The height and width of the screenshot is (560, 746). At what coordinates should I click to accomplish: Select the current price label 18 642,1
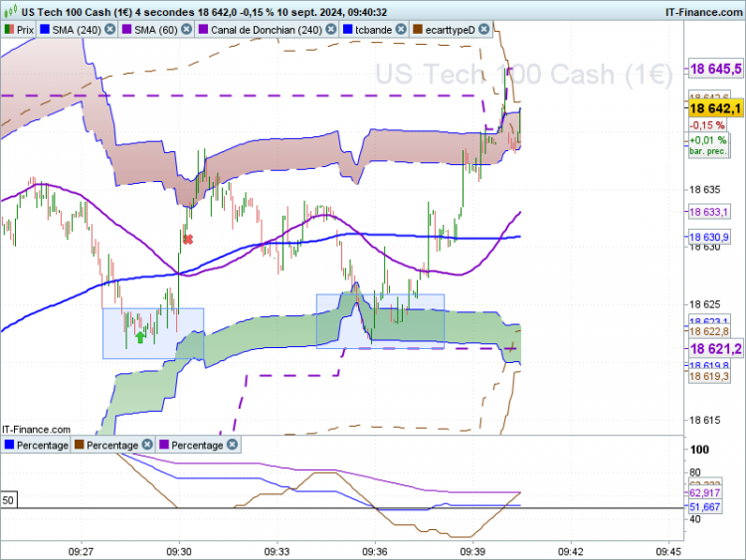click(715, 108)
